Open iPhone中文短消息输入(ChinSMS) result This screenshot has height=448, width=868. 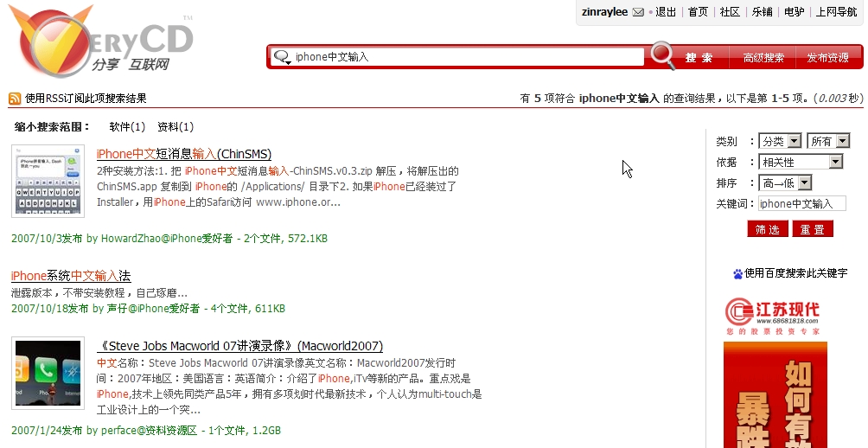click(184, 154)
